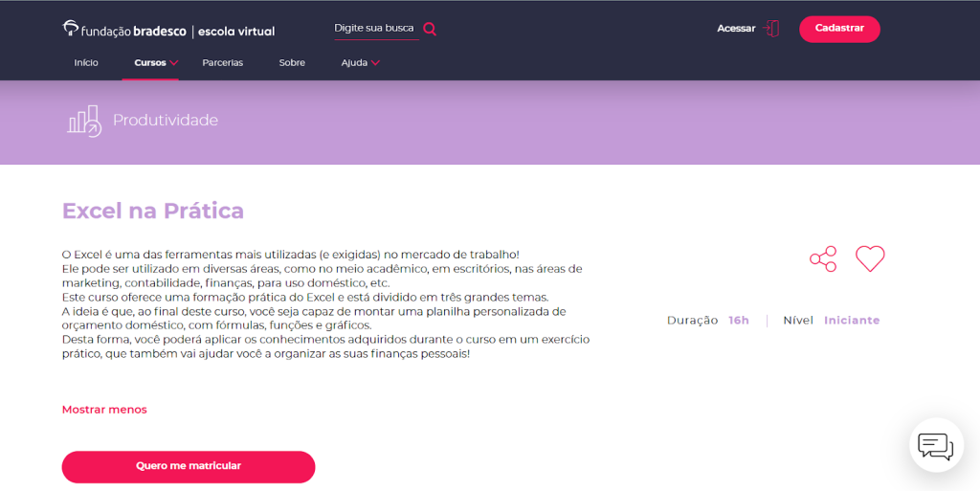This screenshot has width=980, height=491.
Task: Open the Parcerias menu item
Action: pos(222,62)
